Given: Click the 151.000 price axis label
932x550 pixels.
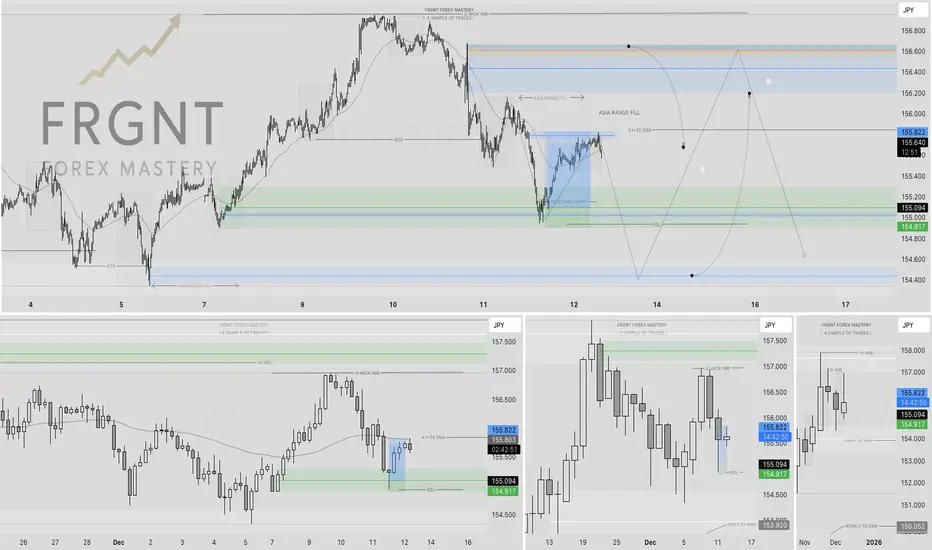Looking at the screenshot, I should tap(913, 505).
